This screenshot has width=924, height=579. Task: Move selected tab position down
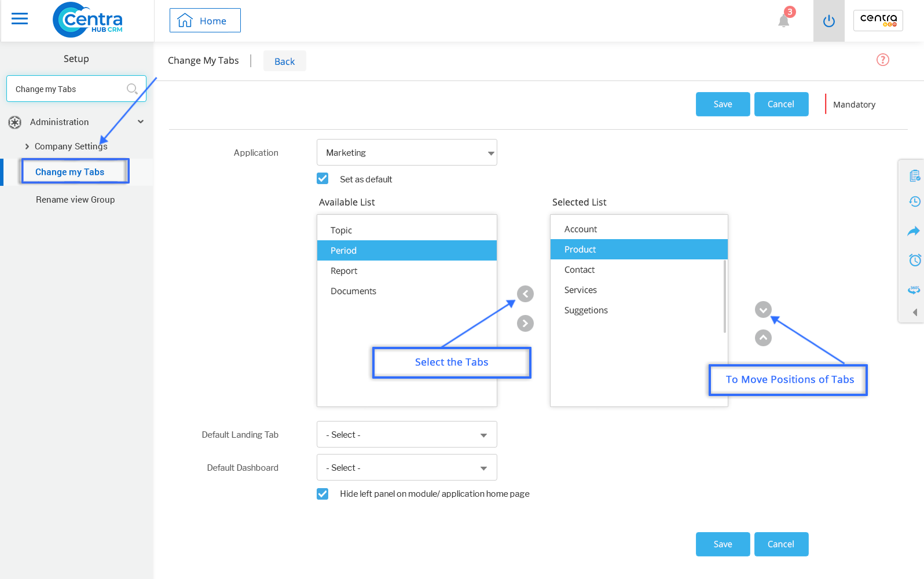763,310
